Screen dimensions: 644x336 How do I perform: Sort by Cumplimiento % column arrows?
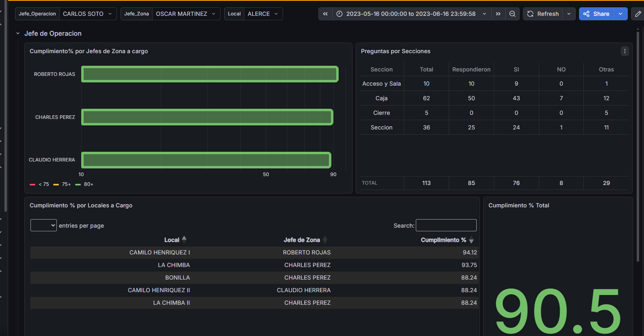pos(471,240)
